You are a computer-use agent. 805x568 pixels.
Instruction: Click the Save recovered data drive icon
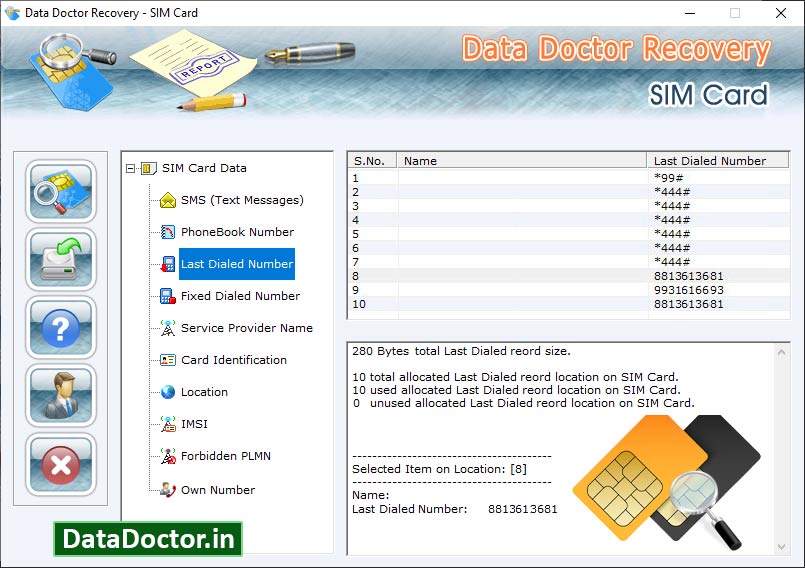click(x=61, y=260)
